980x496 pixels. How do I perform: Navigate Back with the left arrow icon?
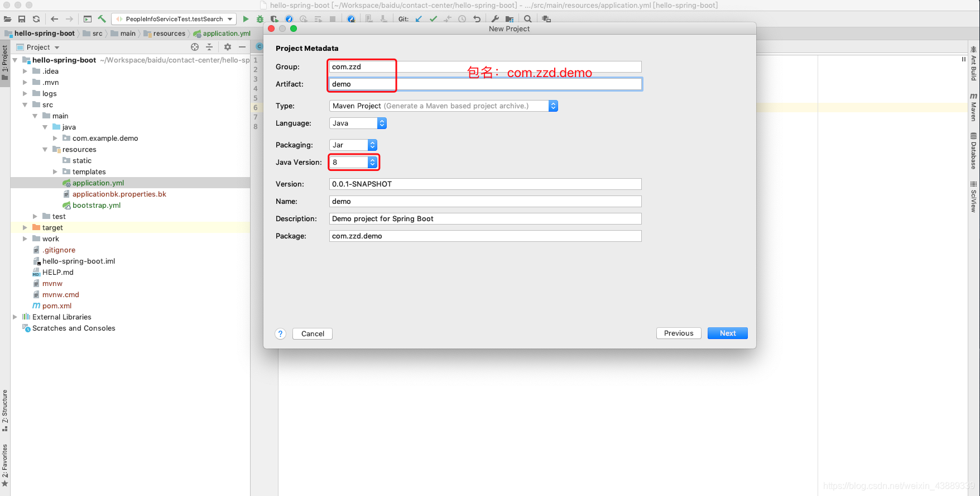pyautogui.click(x=54, y=19)
